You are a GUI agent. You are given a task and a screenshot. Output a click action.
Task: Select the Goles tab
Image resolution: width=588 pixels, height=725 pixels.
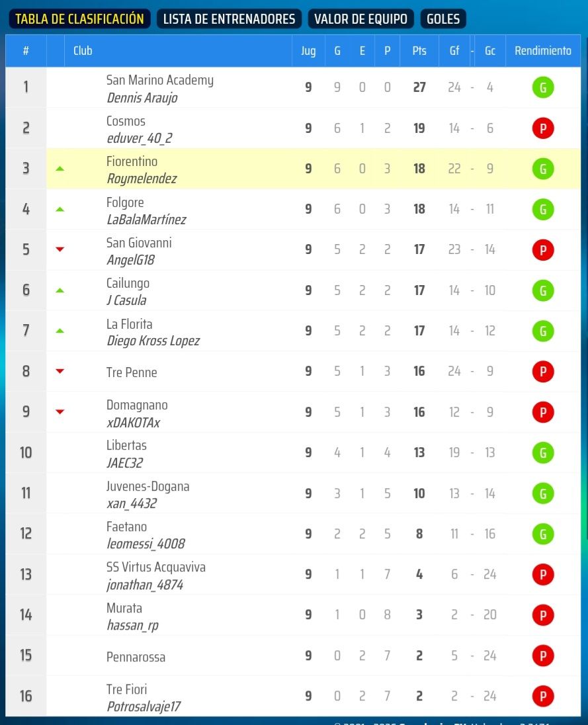pos(443,19)
